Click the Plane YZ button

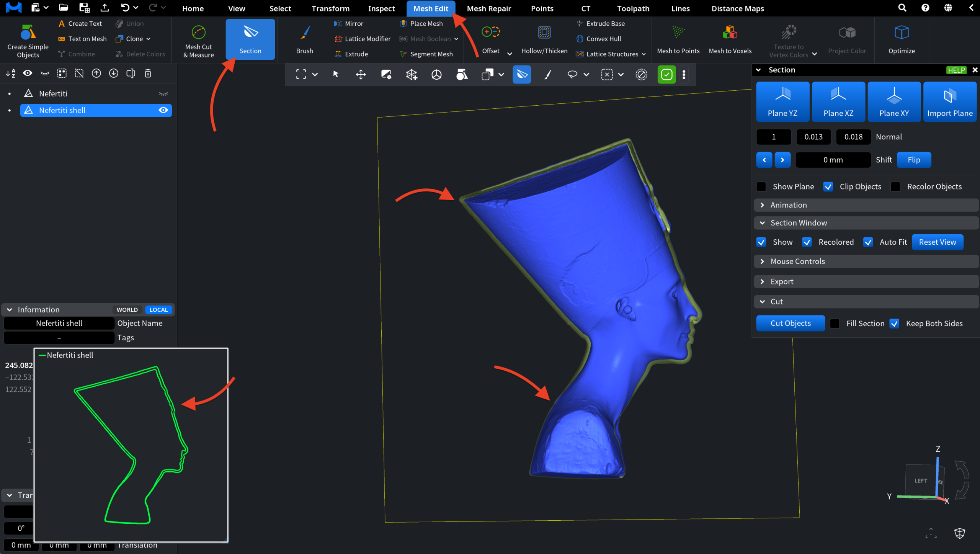pyautogui.click(x=782, y=102)
